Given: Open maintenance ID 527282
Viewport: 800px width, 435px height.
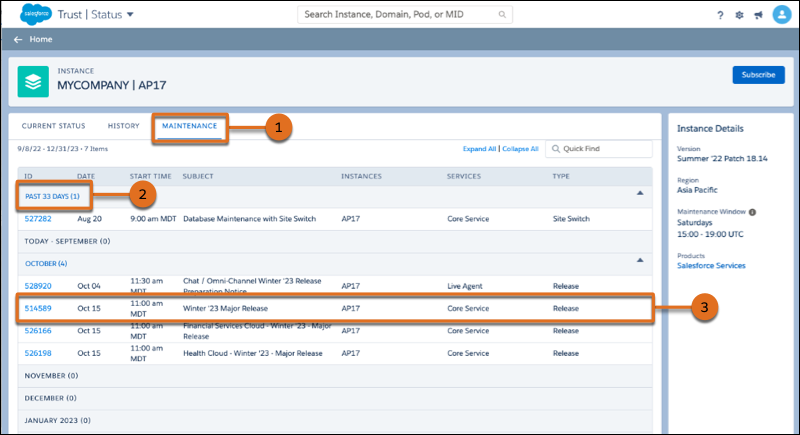Looking at the screenshot, I should click(38, 219).
